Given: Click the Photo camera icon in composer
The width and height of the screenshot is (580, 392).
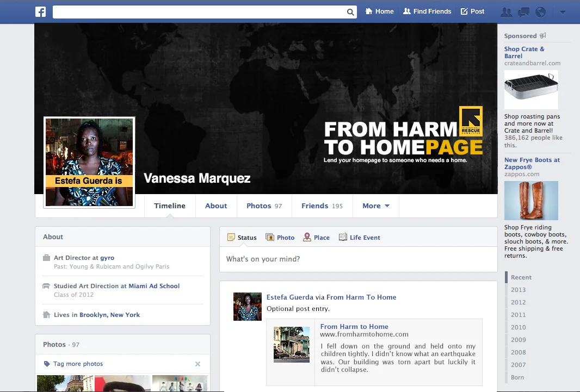Looking at the screenshot, I should 270,237.
